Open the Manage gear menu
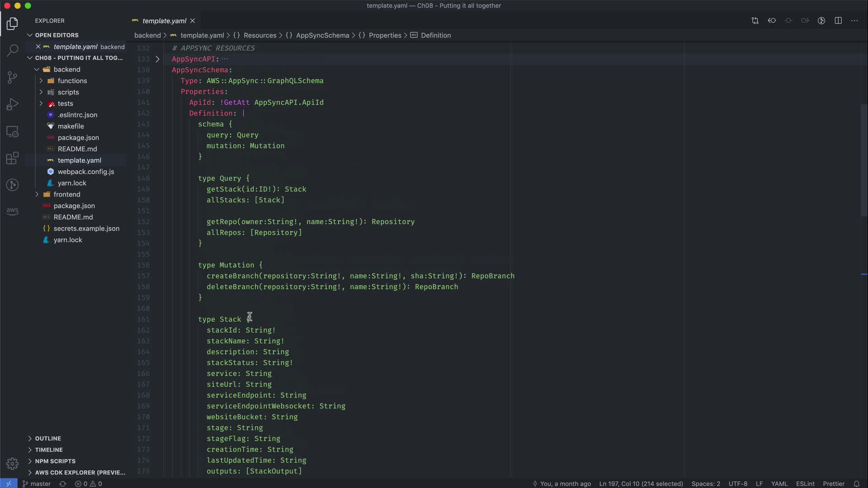 tap(12, 464)
